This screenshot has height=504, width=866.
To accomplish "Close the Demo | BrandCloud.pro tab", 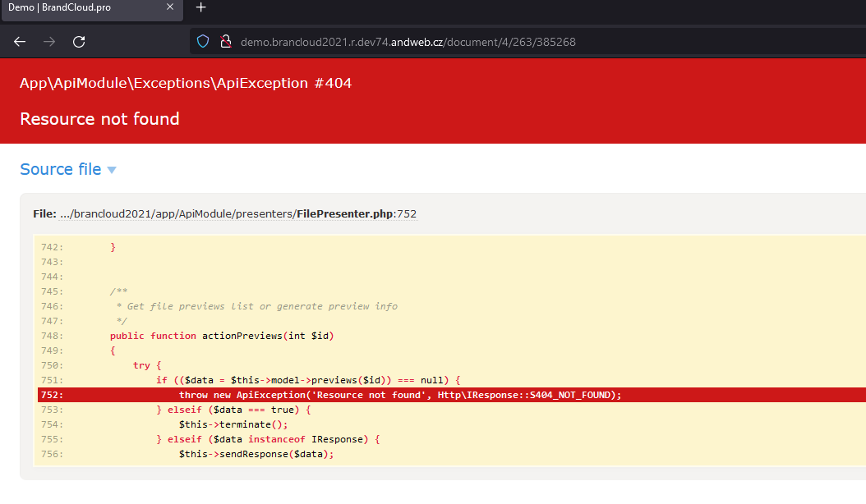I will (170, 7).
